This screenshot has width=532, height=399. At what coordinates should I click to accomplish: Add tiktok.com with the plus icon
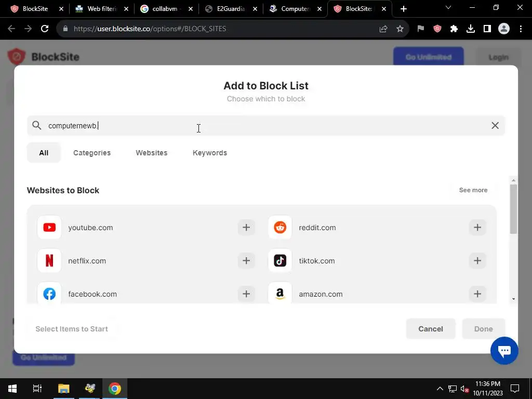coord(477,261)
